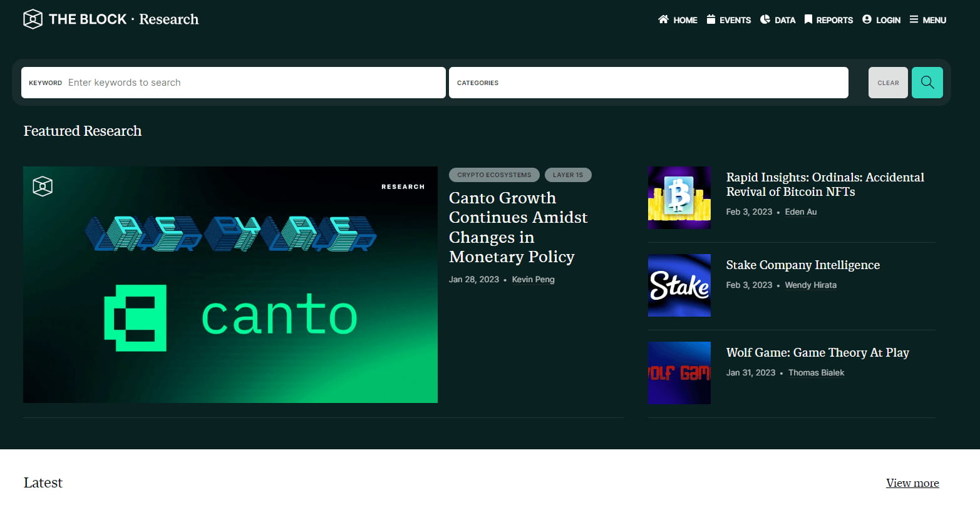Screen dimensions: 980x505
Task: Click the Featured Research heading
Action: click(83, 131)
